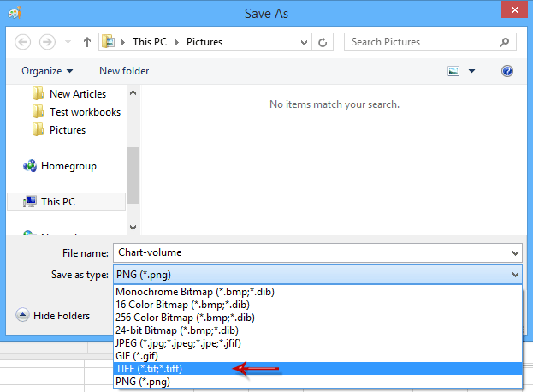Select This PC in navigation pane

[x=58, y=202]
